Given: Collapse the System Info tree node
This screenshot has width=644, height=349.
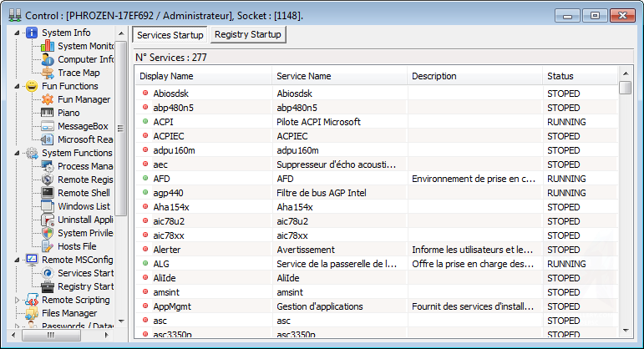Looking at the screenshot, I should pyautogui.click(x=18, y=33).
